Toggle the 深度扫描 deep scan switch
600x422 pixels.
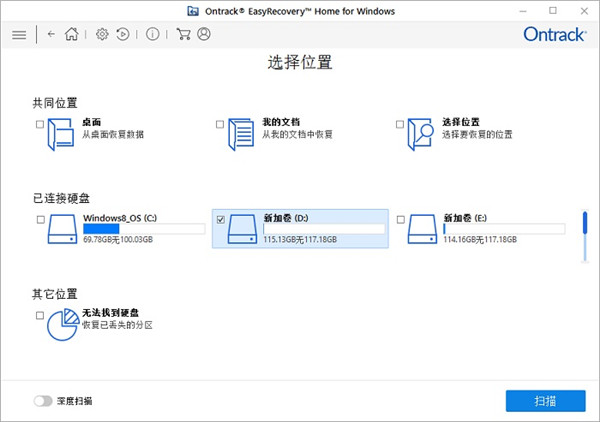[x=43, y=401]
